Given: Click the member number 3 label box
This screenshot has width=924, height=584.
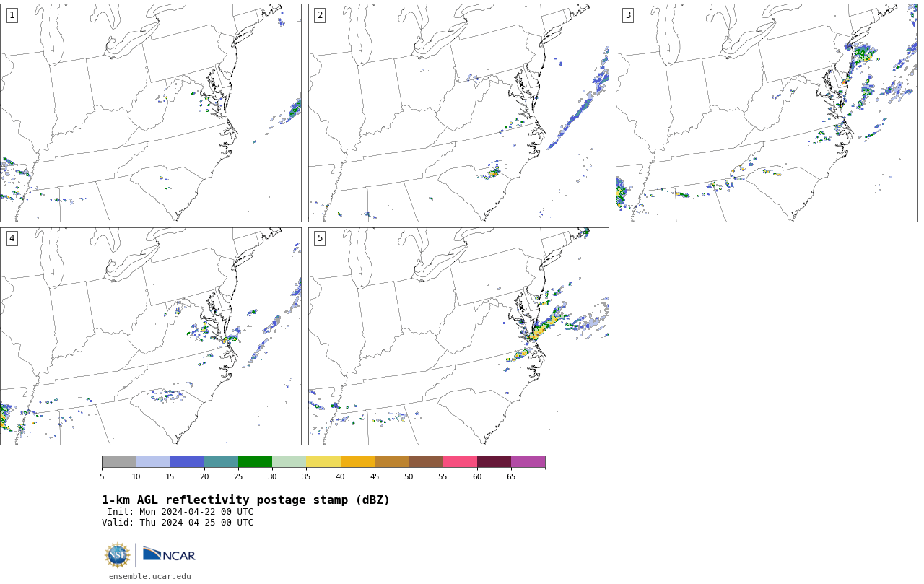Looking at the screenshot, I should click(628, 15).
